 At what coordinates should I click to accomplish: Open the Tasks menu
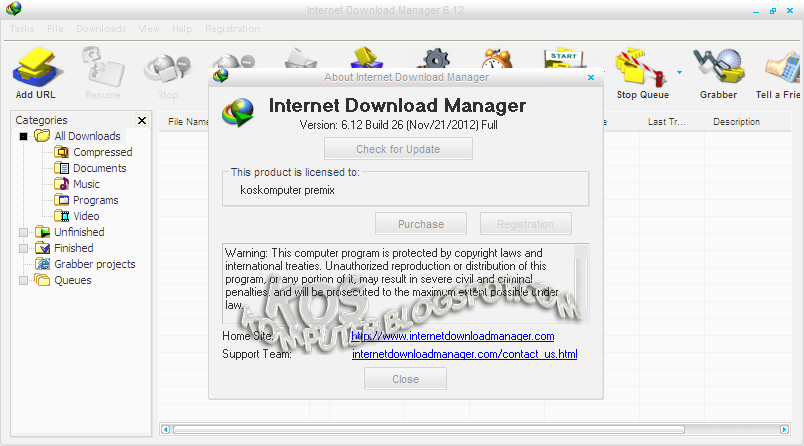22,29
